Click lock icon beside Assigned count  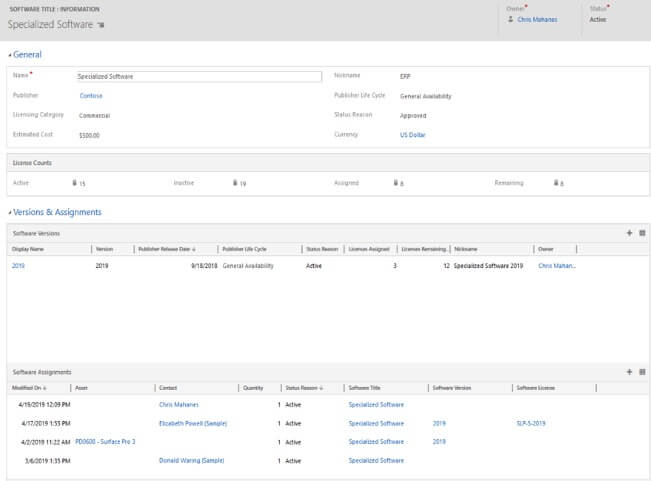point(396,183)
